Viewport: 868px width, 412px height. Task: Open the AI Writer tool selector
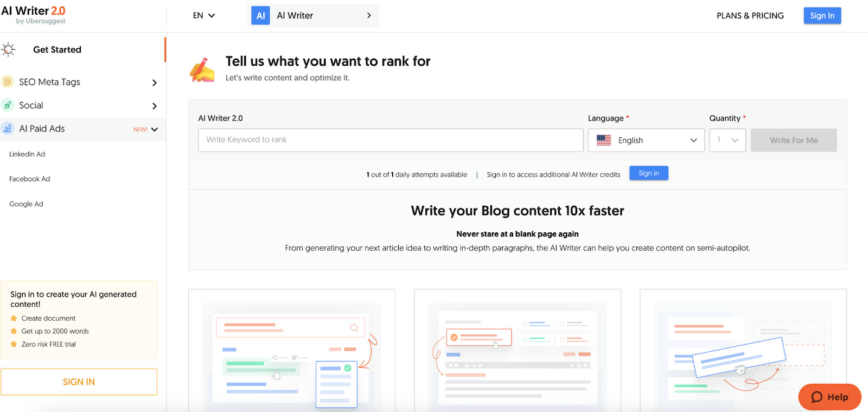click(x=313, y=16)
